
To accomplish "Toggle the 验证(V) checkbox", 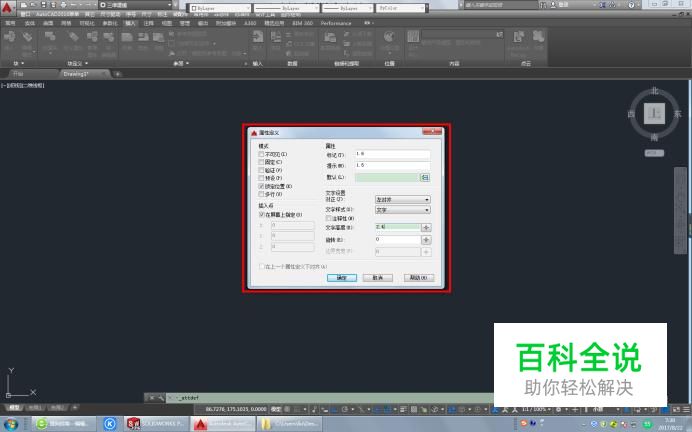I will [261, 170].
